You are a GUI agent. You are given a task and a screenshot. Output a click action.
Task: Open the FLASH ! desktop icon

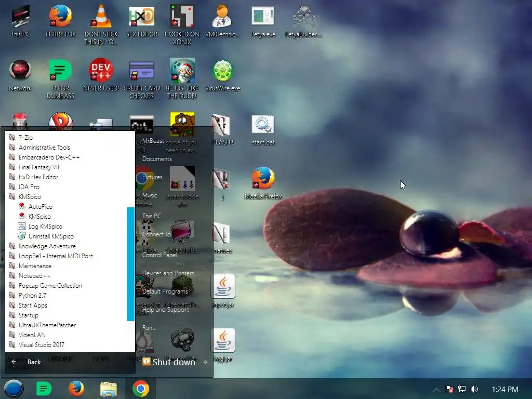pyautogui.click(x=223, y=129)
